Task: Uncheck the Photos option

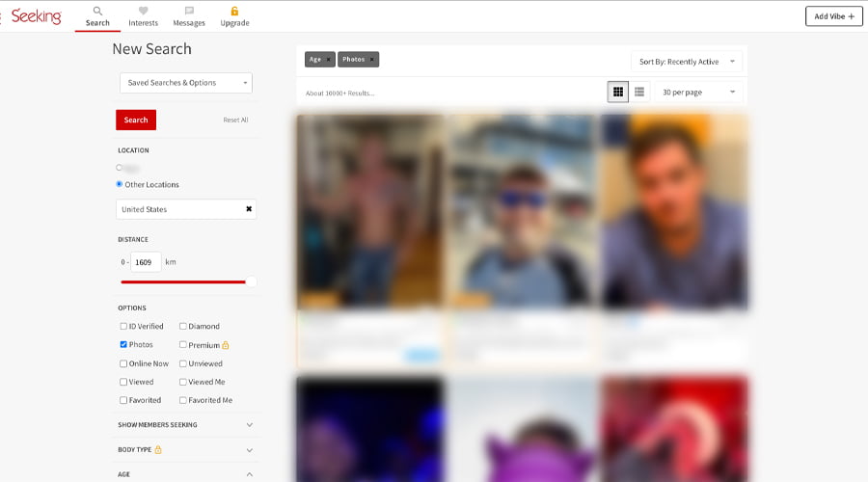Action: tap(123, 345)
